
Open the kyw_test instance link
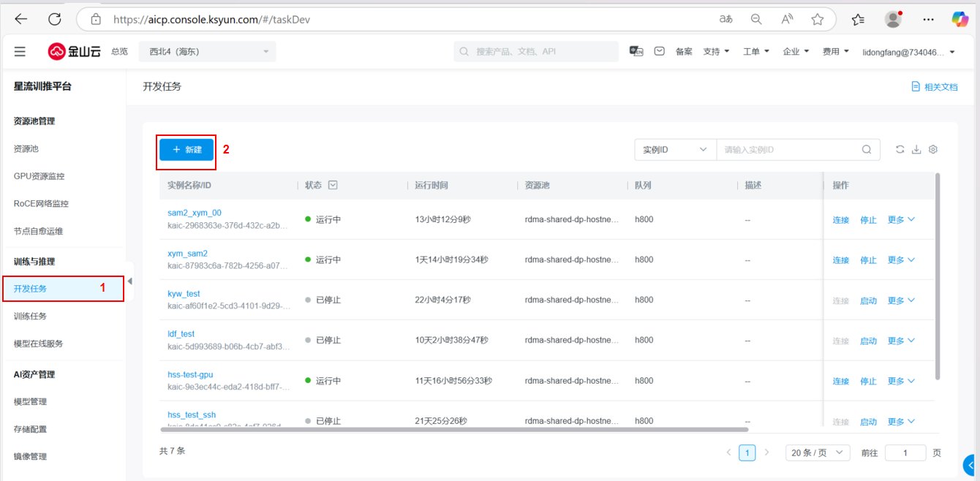[184, 294]
